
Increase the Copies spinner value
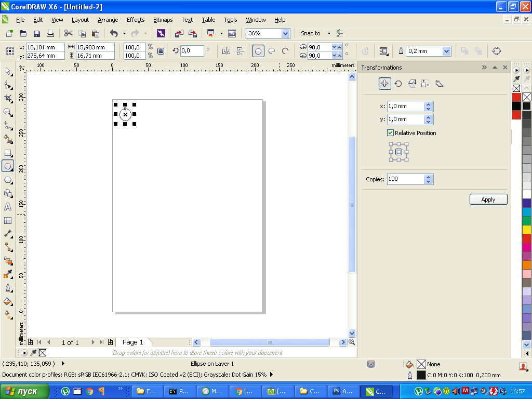pos(428,177)
